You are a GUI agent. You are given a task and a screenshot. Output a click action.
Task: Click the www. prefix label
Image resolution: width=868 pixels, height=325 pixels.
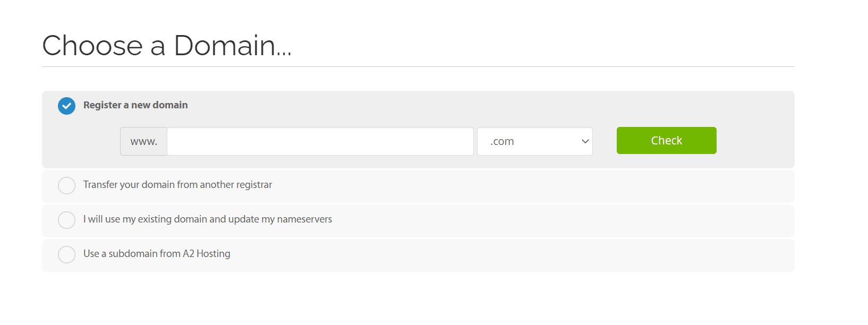point(143,141)
